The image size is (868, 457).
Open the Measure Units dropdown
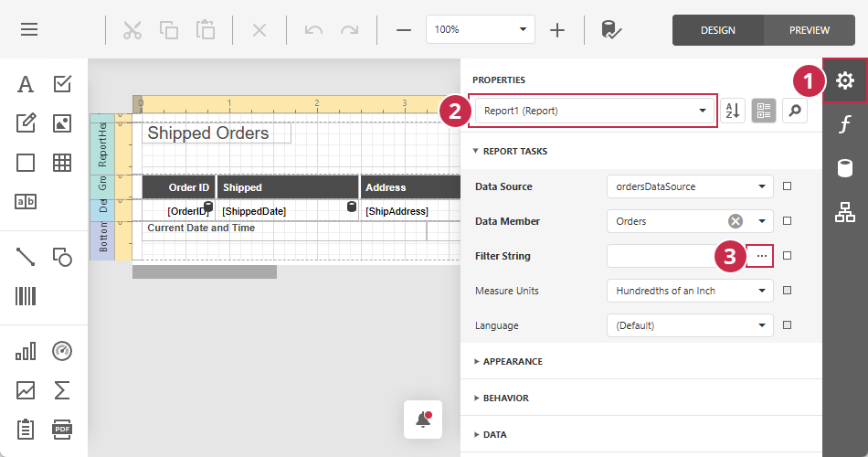[690, 291]
